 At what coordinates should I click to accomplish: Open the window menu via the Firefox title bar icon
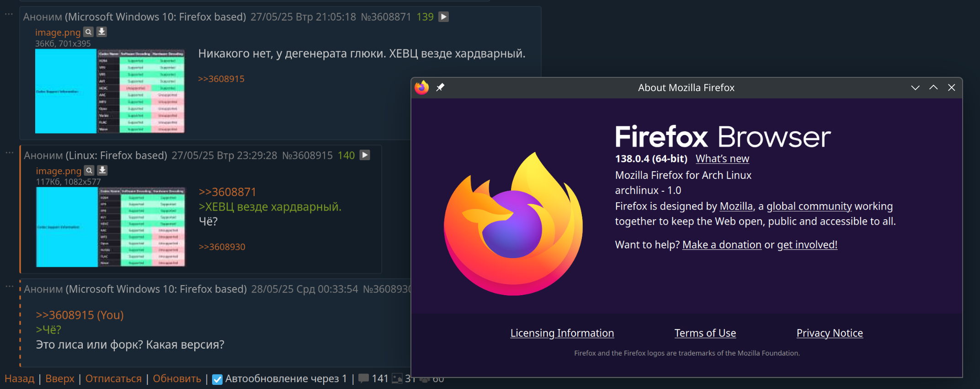coord(421,87)
